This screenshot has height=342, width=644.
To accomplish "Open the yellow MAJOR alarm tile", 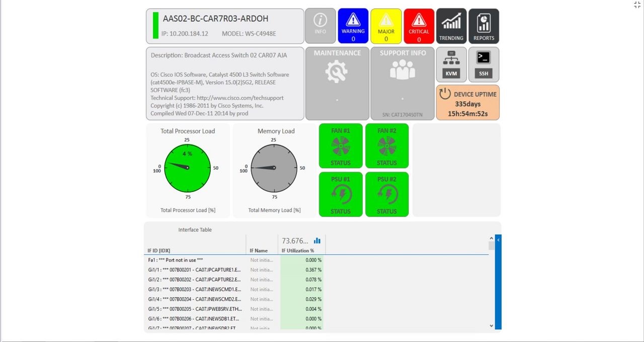I will (x=386, y=26).
